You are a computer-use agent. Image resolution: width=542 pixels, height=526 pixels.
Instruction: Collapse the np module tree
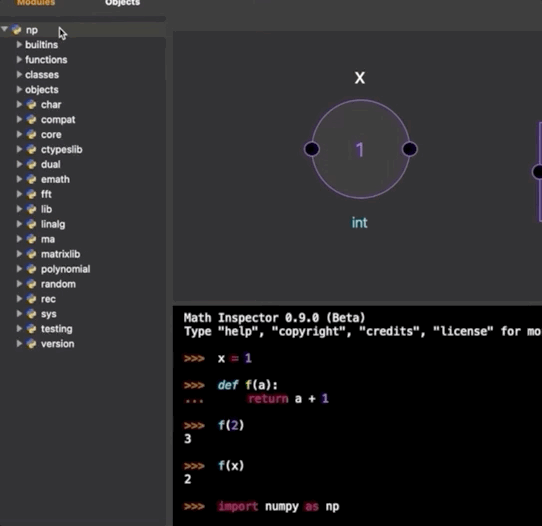click(4, 29)
